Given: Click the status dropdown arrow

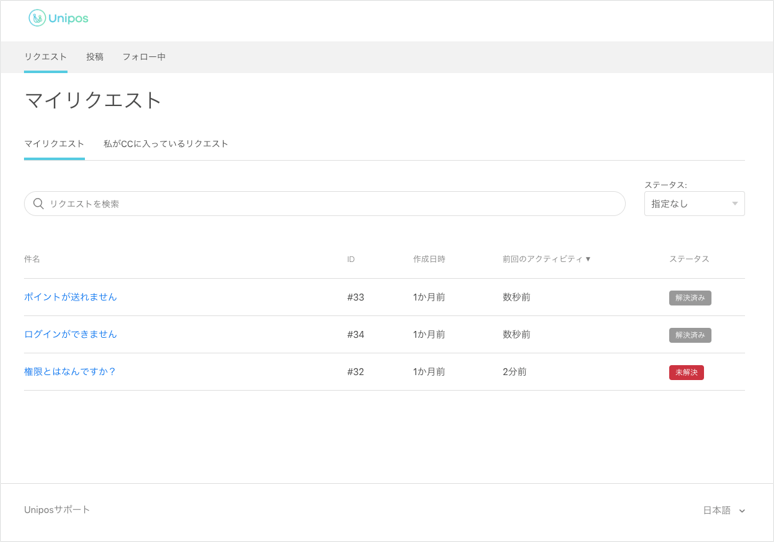Looking at the screenshot, I should coord(735,203).
